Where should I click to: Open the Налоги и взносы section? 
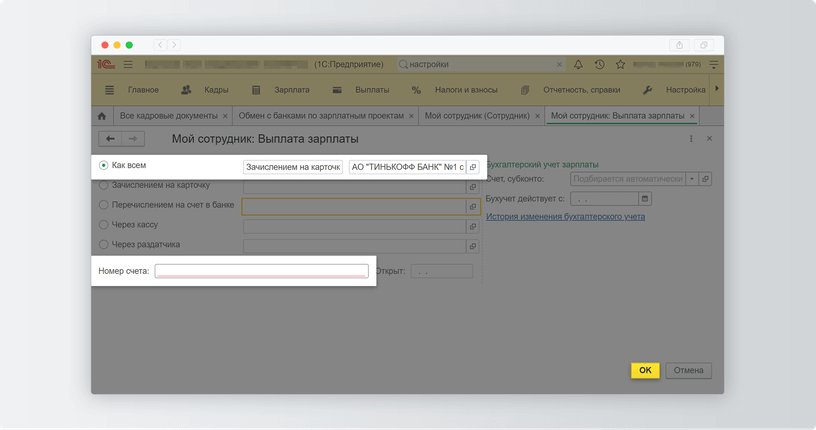pyautogui.click(x=466, y=90)
